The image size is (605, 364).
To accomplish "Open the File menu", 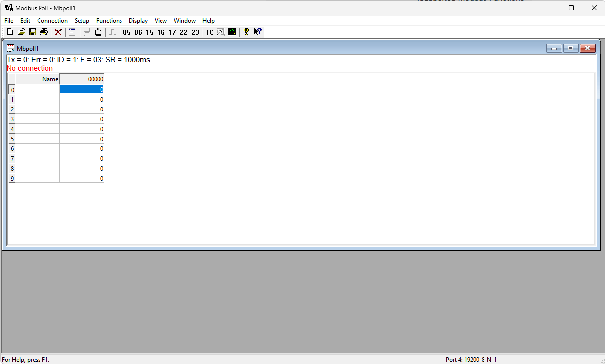I will (9, 21).
